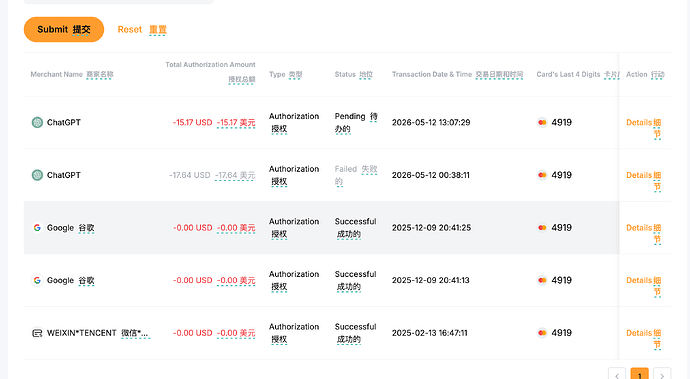This screenshot has width=690, height=379.
Task: Click Card's Last 4 Digits header
Action: 577,74
